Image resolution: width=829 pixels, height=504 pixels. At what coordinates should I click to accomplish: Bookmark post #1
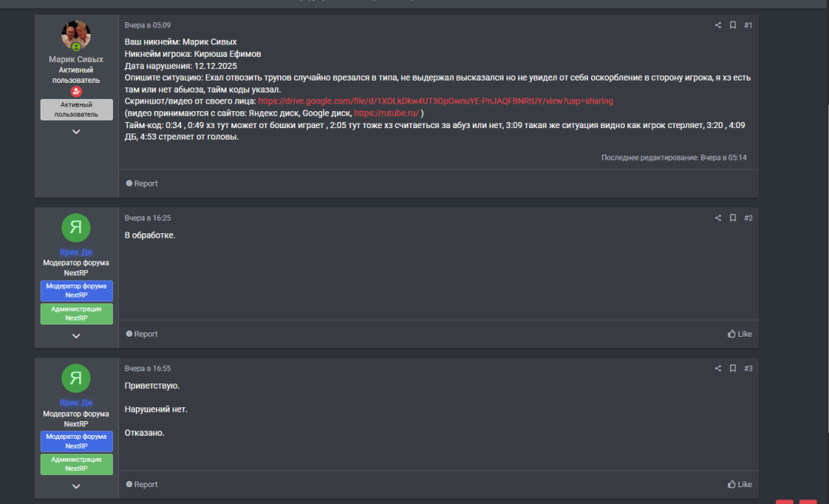733,25
